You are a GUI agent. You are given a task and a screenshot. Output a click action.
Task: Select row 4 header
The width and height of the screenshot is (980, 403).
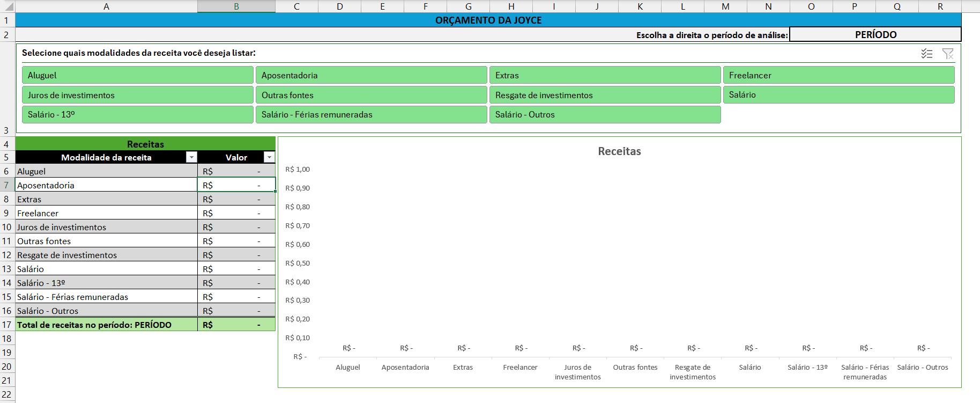point(7,144)
